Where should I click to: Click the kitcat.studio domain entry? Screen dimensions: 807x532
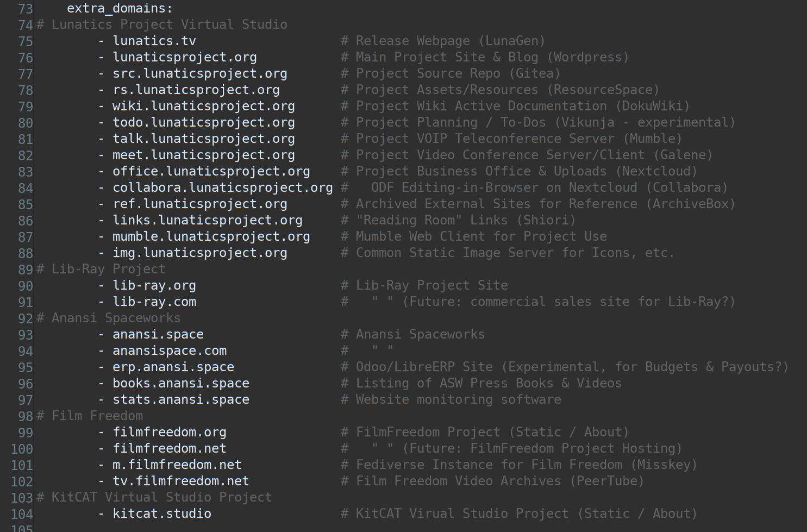(x=161, y=514)
